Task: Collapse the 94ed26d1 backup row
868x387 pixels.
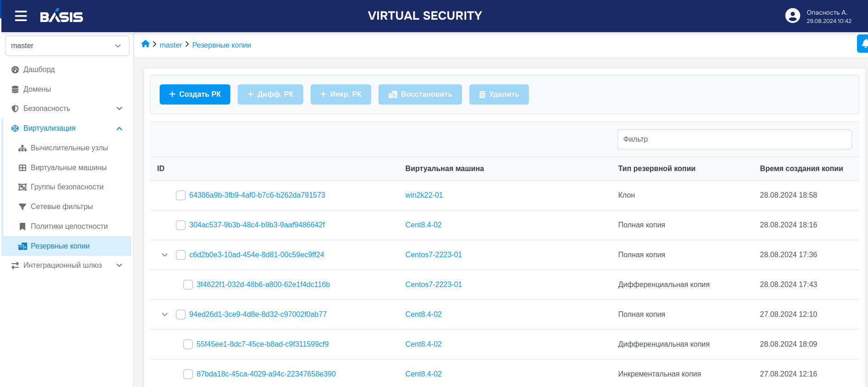Action: (165, 315)
